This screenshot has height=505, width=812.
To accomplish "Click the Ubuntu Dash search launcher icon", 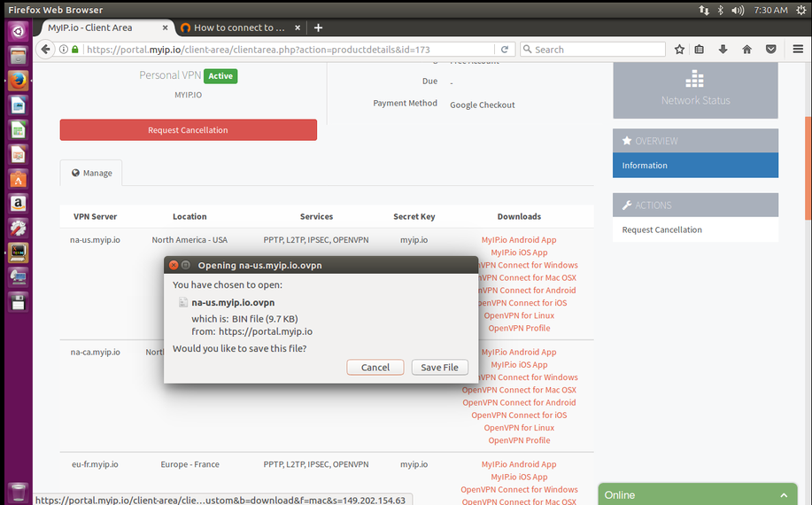I will coord(18,32).
